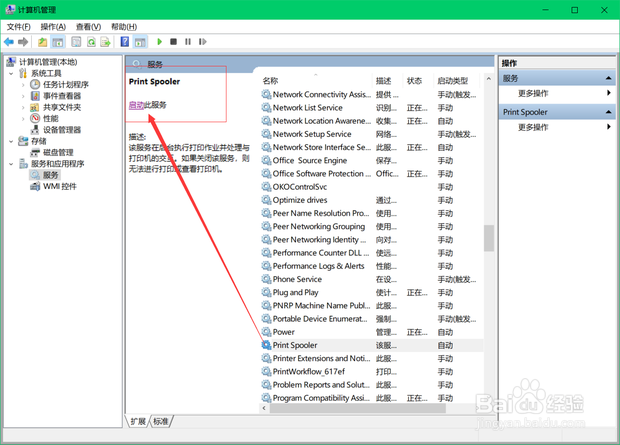Image resolution: width=620 pixels, height=445 pixels.
Task: Click the Back arrow toolbar icon
Action: point(9,42)
